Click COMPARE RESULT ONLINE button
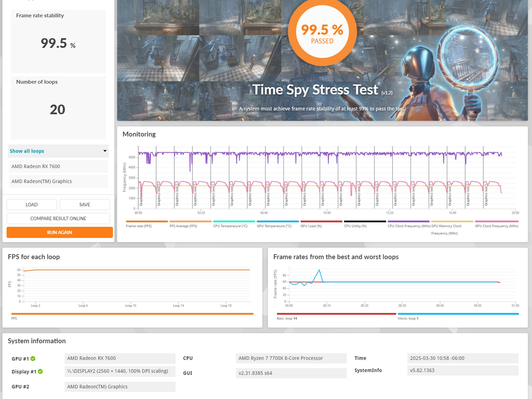 (x=58, y=218)
